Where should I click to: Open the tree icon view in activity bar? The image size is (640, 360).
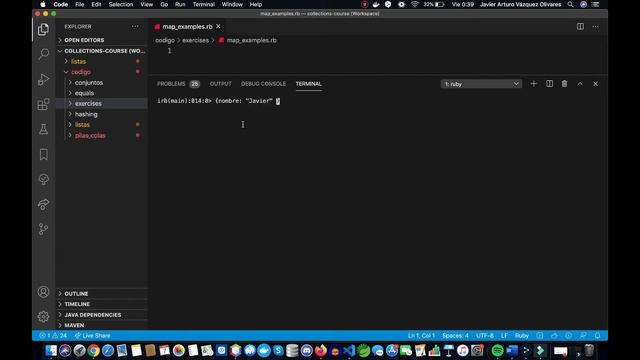43,179
